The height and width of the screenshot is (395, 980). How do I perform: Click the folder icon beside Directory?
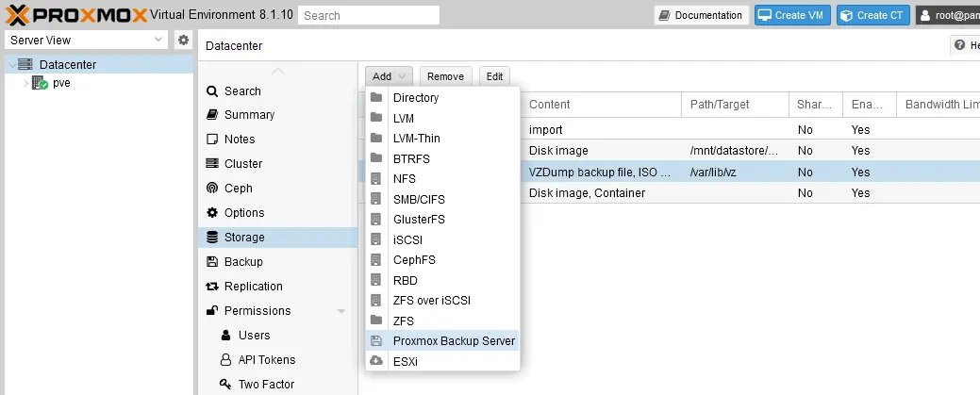pyautogui.click(x=376, y=97)
